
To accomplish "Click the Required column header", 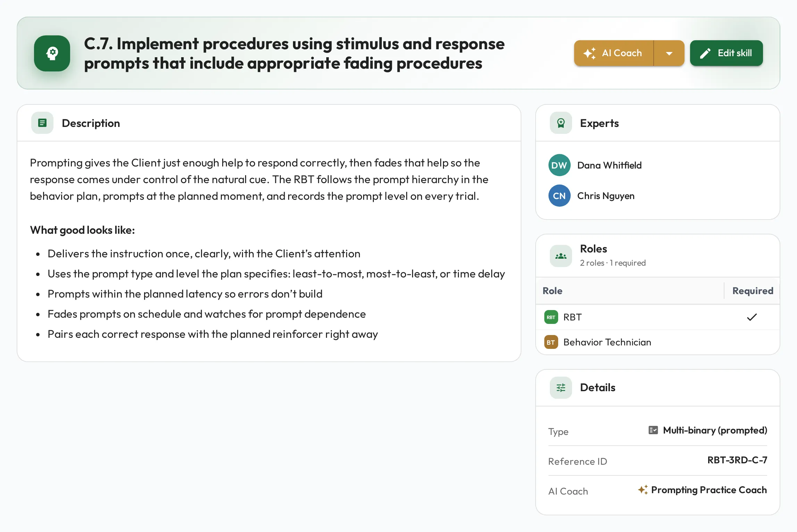I will click(753, 291).
